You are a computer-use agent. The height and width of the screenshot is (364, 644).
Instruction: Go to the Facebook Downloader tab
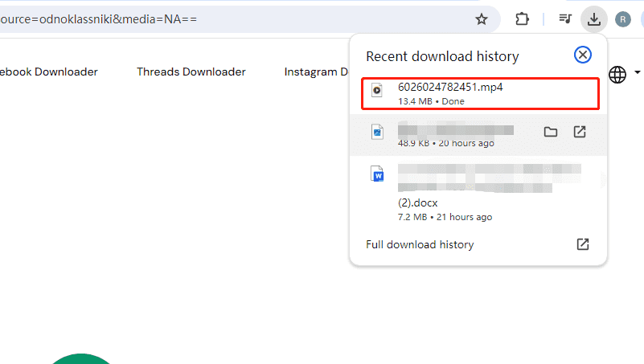48,72
